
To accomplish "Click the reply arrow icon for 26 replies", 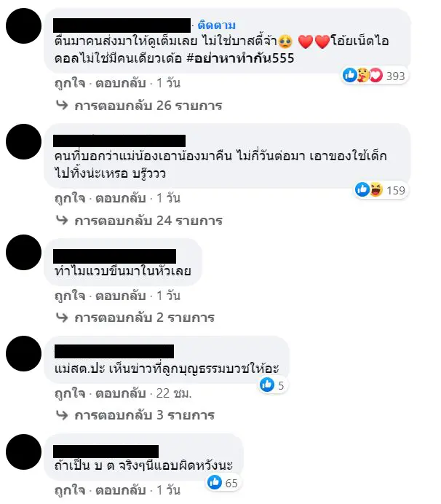I will 62,105.
